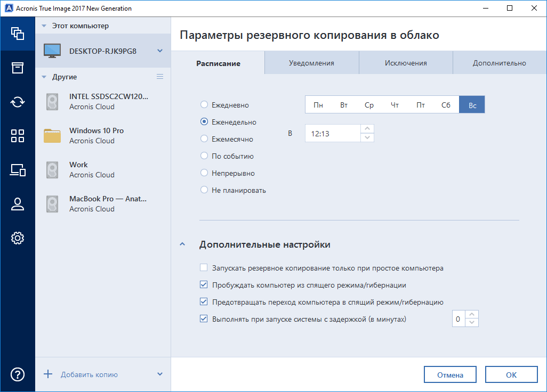Viewport: 547px width, 392px height.
Task: Open Help using the question mark icon
Action: click(18, 374)
